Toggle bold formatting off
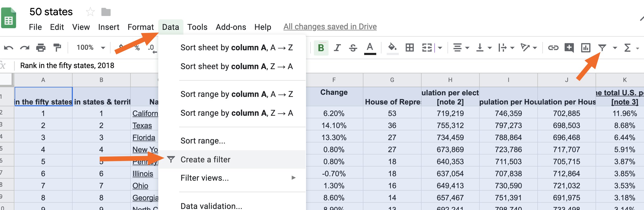 [321, 48]
